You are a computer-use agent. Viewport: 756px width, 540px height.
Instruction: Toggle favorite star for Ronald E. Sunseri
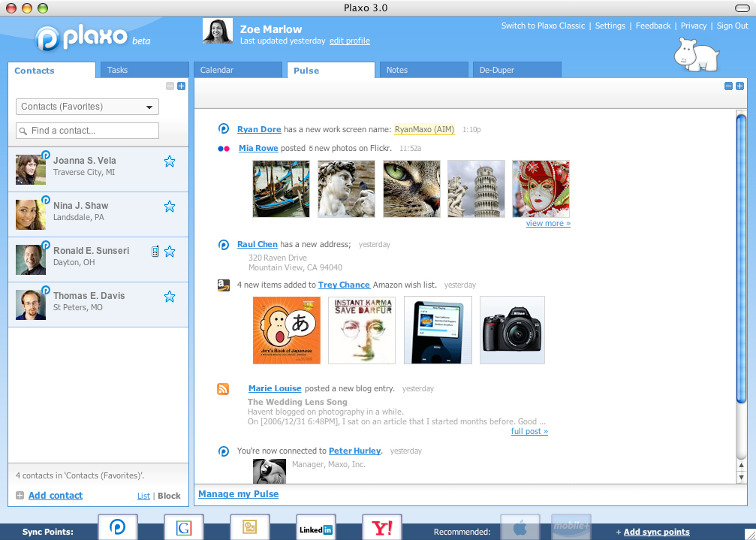pos(170,251)
